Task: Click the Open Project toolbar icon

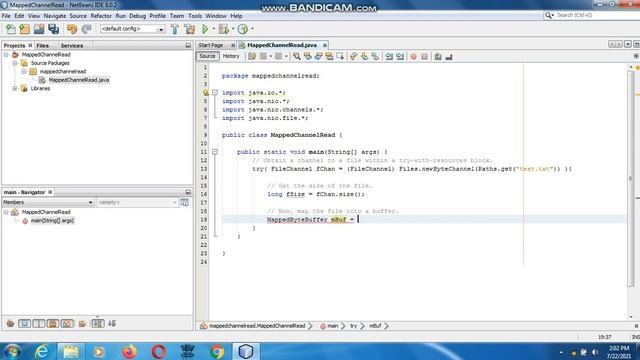Action: tap(39, 29)
